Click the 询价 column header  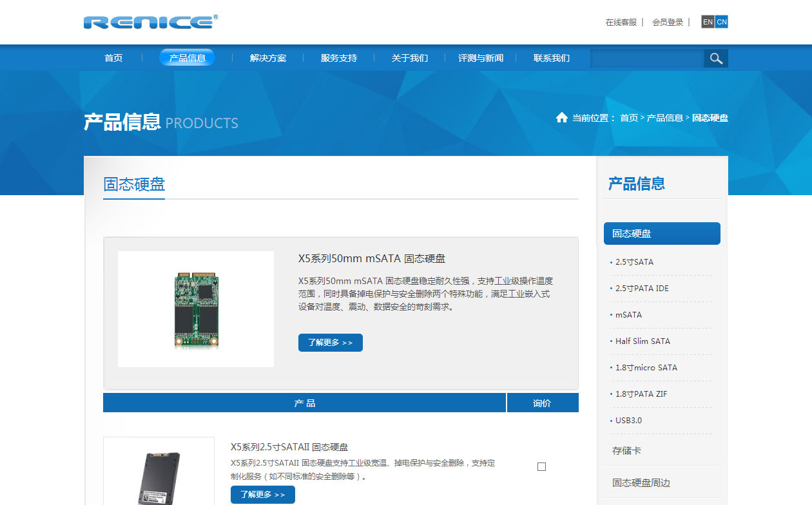coord(543,403)
